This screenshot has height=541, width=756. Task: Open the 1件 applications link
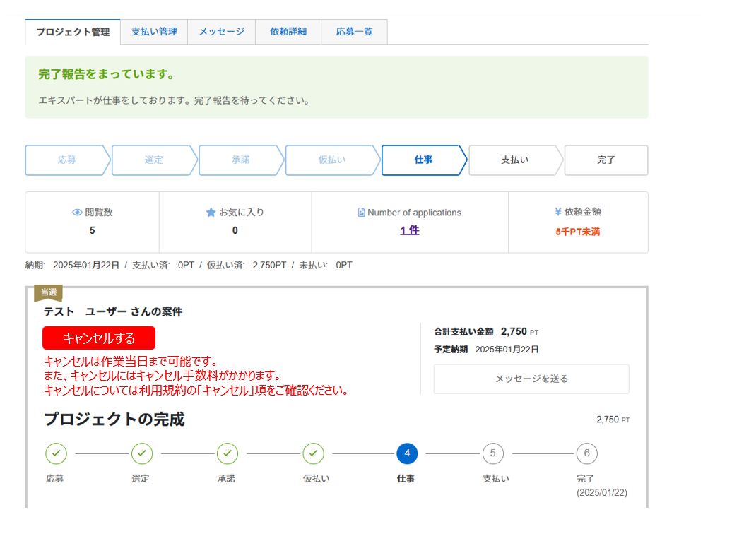click(x=410, y=230)
